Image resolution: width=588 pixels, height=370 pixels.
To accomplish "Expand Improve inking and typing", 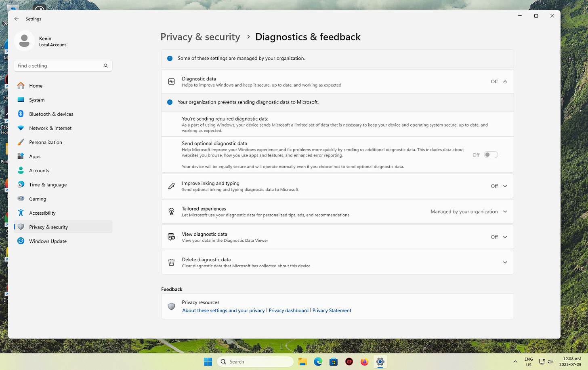I will 505,186.
